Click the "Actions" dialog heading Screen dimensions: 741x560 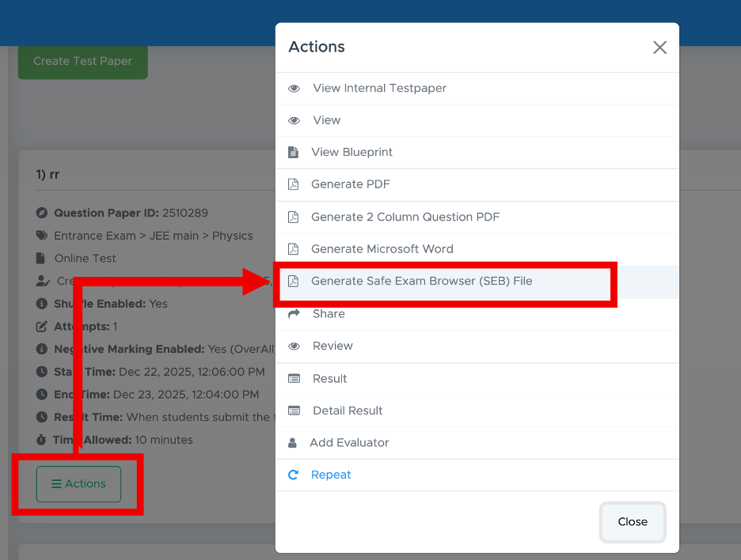[317, 47]
